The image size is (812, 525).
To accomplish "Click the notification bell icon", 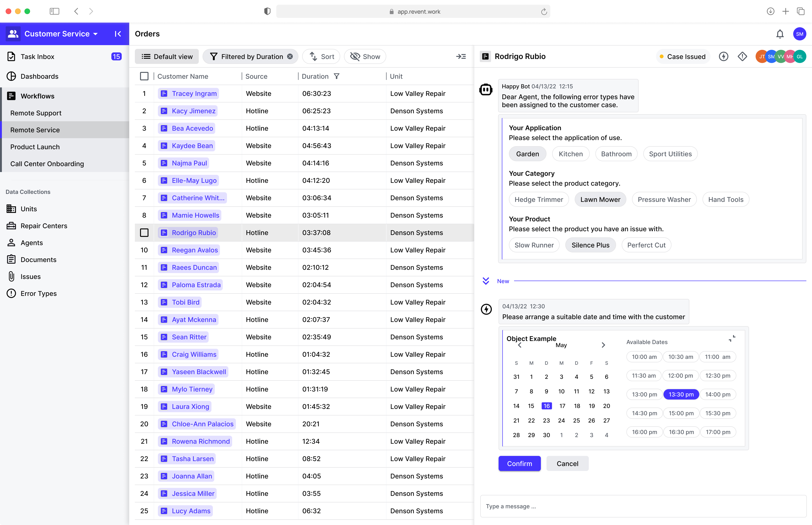I will pos(780,34).
